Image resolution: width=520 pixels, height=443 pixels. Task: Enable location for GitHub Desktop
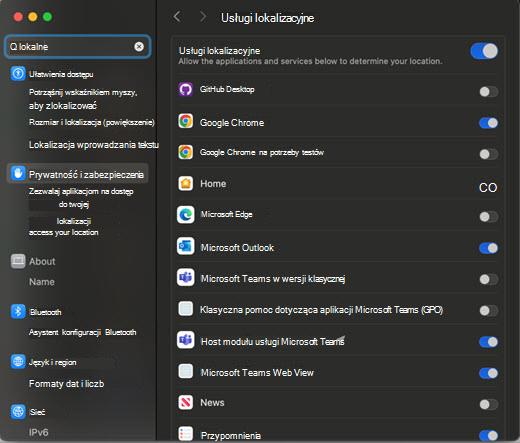489,91
